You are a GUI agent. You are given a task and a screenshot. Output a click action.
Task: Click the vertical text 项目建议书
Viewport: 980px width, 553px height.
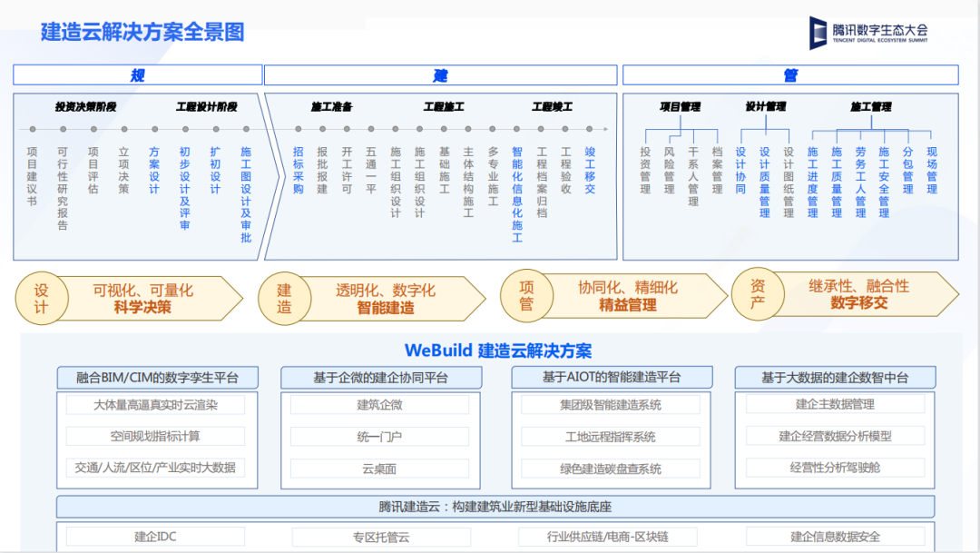tap(33, 176)
